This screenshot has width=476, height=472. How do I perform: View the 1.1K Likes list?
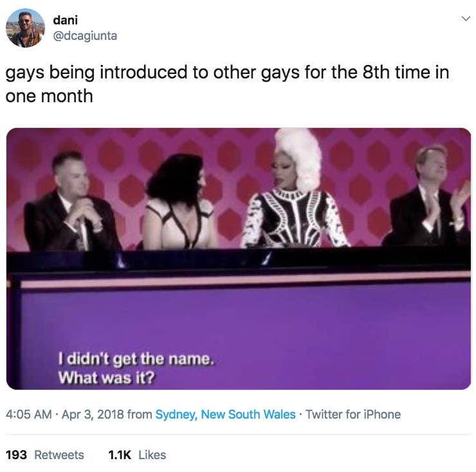[x=137, y=455]
